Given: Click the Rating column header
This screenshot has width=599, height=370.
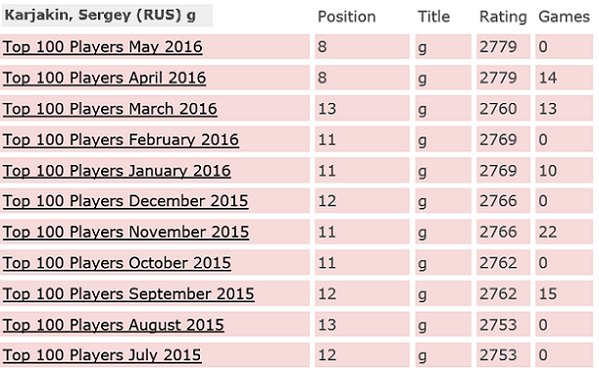Looking at the screenshot, I should [503, 17].
